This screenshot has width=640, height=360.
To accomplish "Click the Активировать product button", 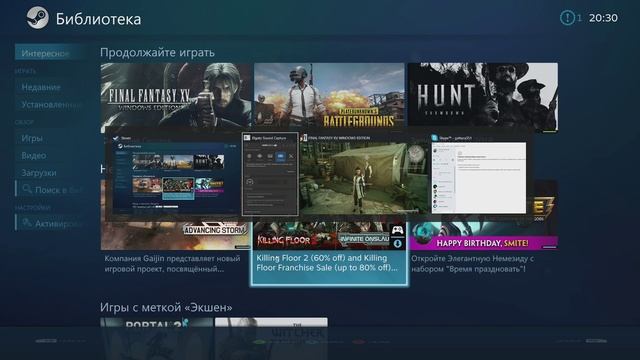I will pyautogui.click(x=50, y=223).
